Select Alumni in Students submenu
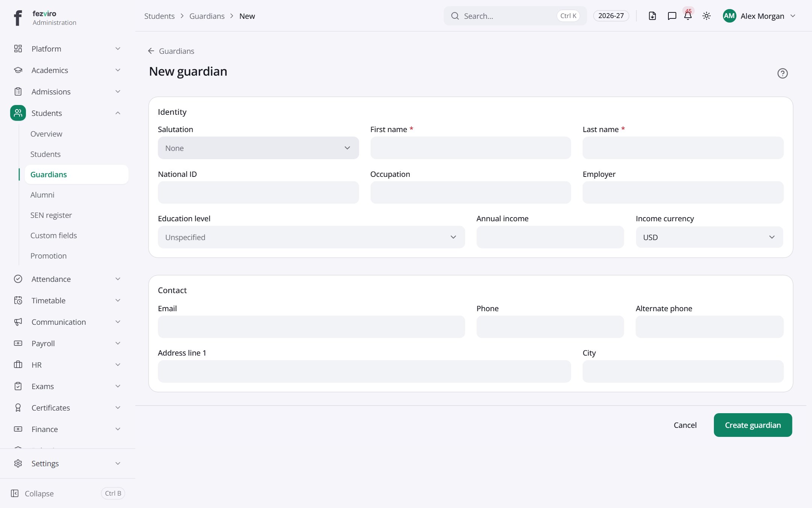Image resolution: width=812 pixels, height=508 pixels. point(42,195)
